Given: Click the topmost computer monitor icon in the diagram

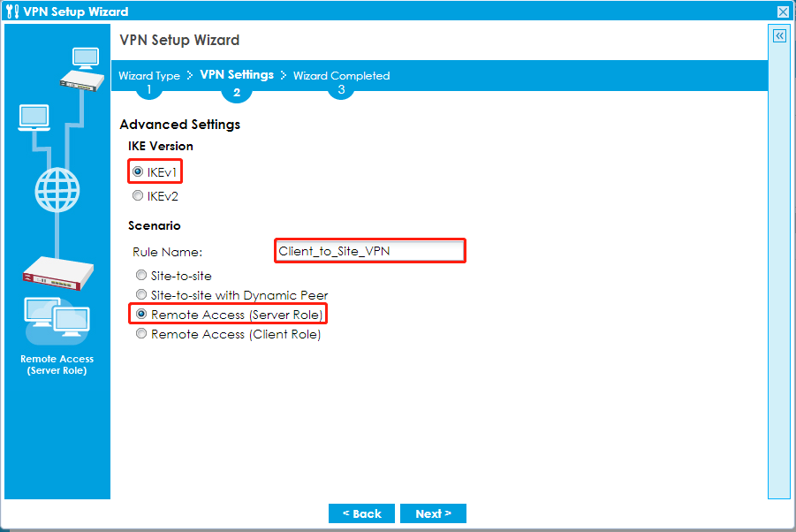Looking at the screenshot, I should tap(86, 58).
